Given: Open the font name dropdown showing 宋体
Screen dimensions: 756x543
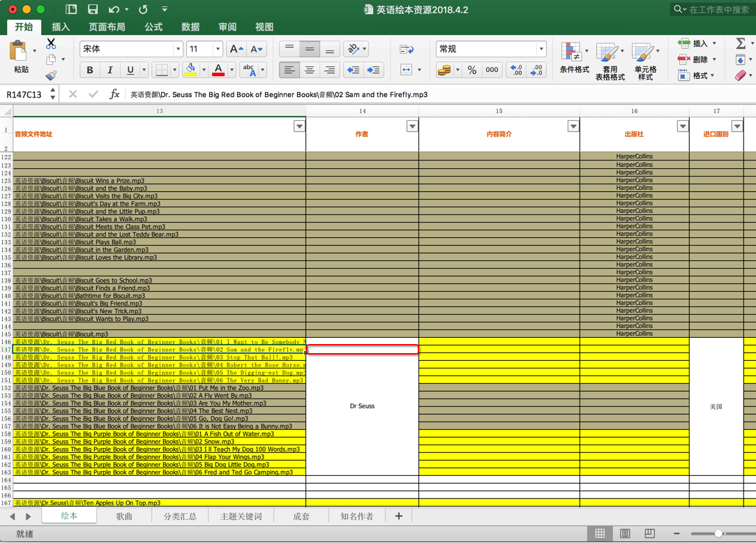Looking at the screenshot, I should tap(178, 49).
